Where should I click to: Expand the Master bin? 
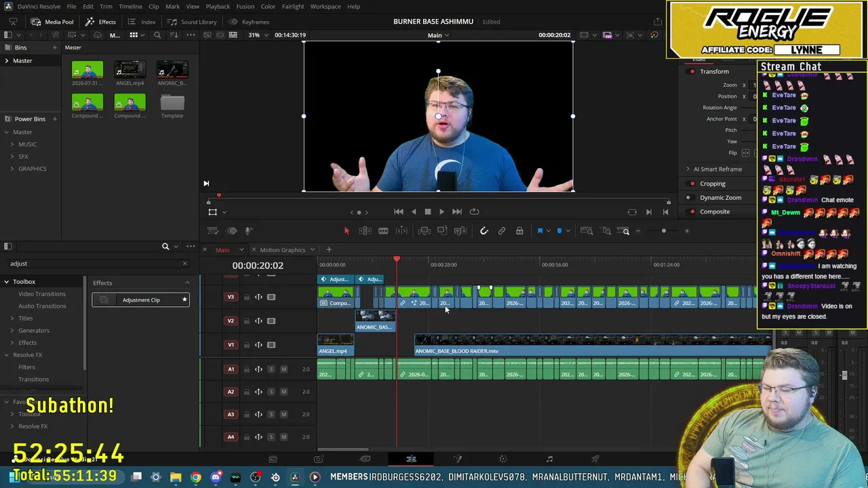click(7, 61)
